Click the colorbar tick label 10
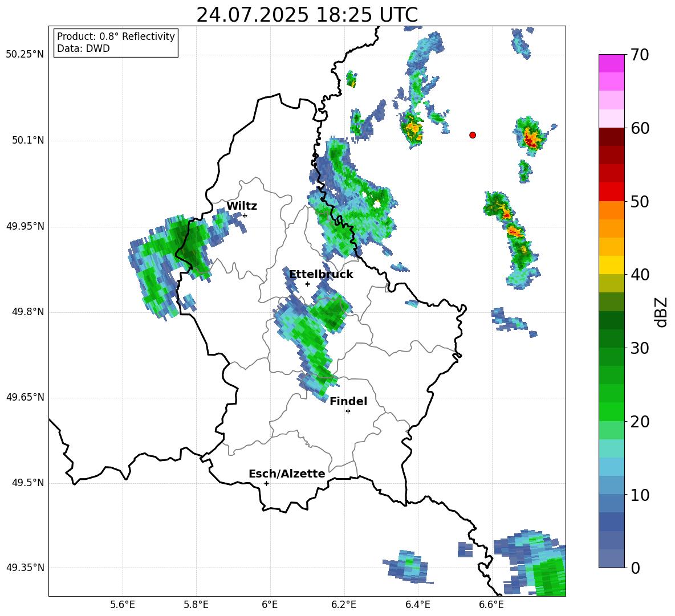This screenshot has height=616, width=675. 640,495
